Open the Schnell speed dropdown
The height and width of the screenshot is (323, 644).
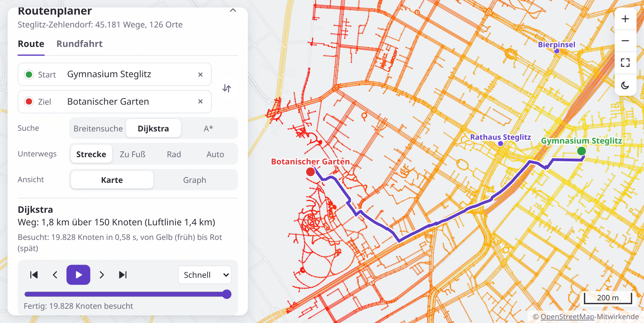click(x=205, y=275)
